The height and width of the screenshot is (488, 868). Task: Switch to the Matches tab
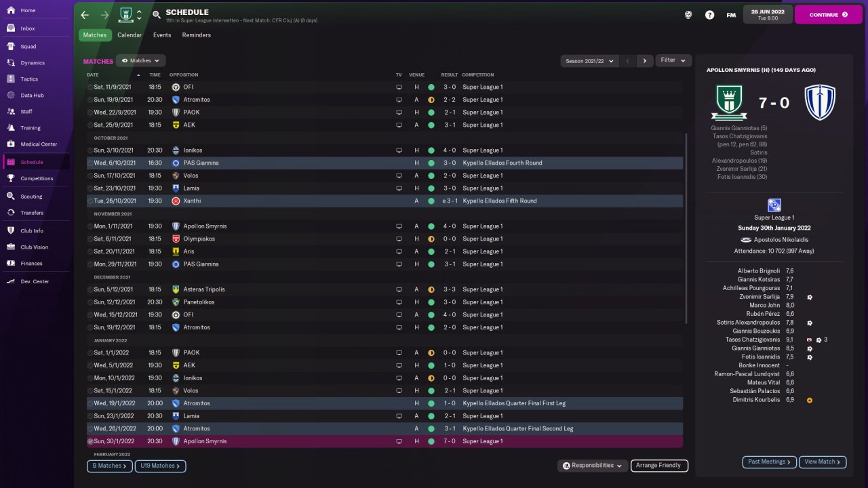(x=95, y=35)
